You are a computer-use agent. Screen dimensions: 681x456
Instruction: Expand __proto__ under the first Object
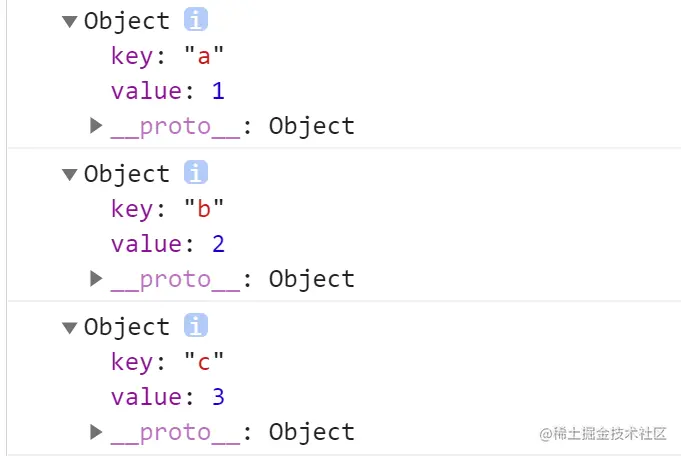pos(96,125)
